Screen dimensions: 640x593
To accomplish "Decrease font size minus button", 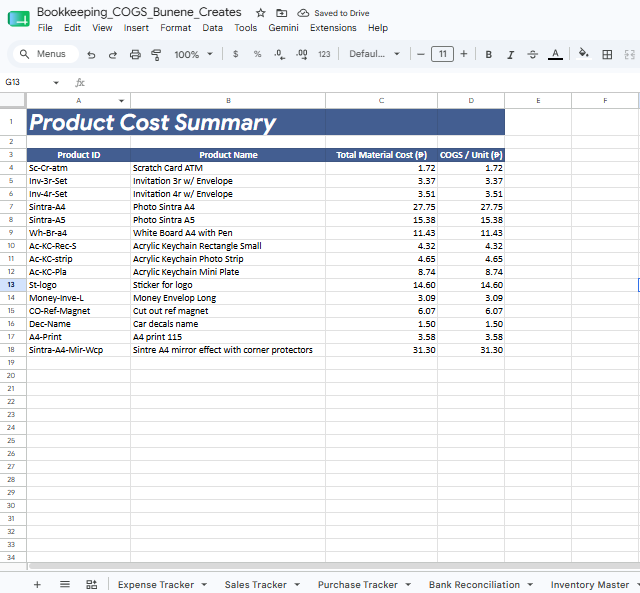I will pos(421,54).
